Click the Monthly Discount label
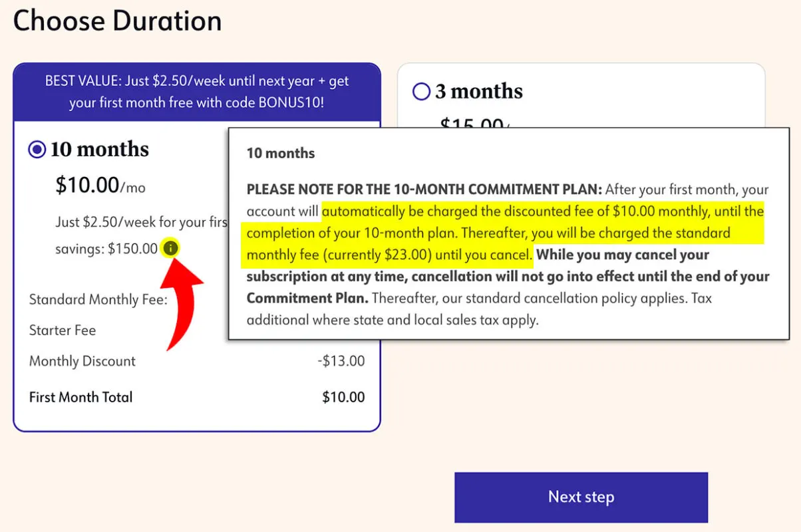This screenshot has height=532, width=801. (x=82, y=361)
